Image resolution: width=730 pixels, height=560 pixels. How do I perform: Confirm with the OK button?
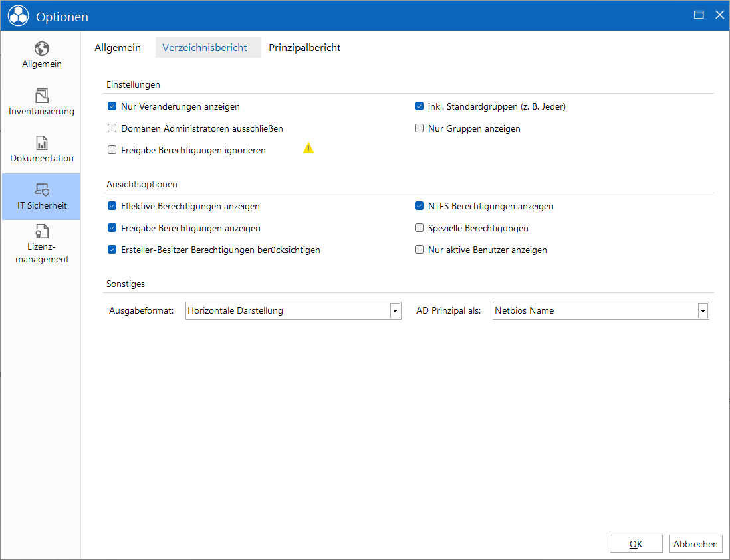pos(636,543)
